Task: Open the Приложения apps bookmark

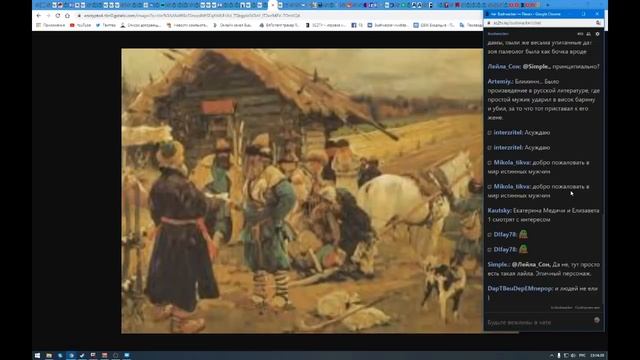Action: coord(51,25)
